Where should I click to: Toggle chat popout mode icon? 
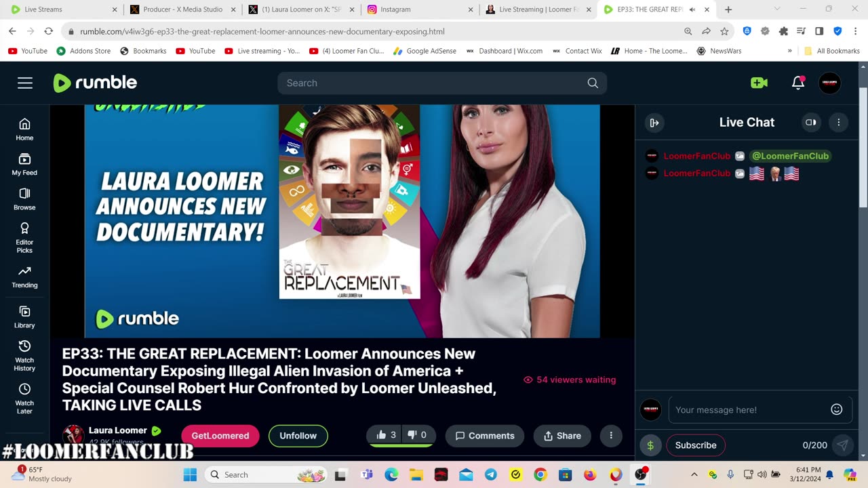810,123
